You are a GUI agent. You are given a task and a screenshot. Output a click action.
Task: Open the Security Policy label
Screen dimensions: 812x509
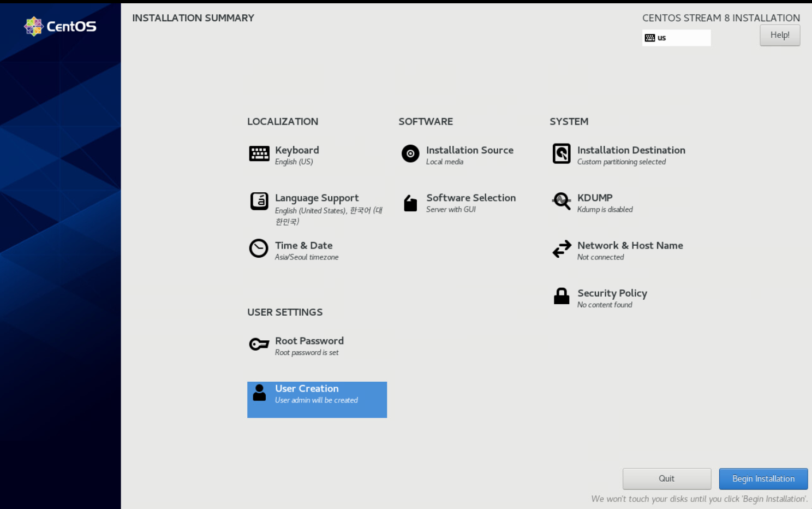612,293
